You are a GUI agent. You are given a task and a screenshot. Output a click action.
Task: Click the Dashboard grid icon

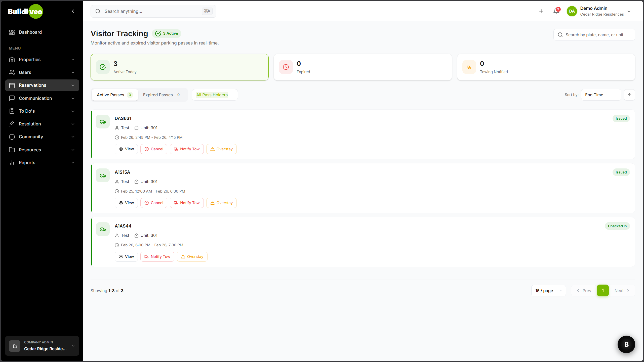[x=12, y=32]
